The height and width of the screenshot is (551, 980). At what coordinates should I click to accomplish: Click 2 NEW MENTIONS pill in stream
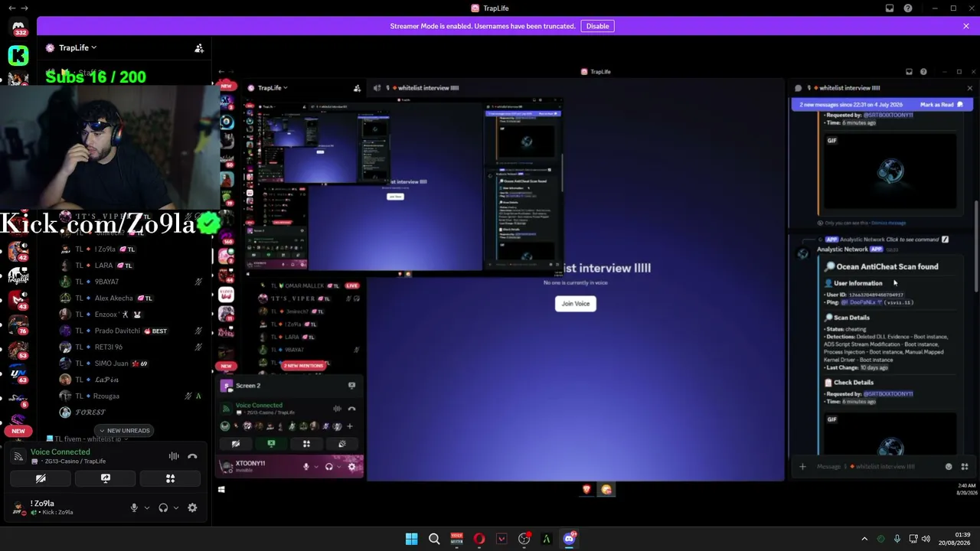(304, 366)
